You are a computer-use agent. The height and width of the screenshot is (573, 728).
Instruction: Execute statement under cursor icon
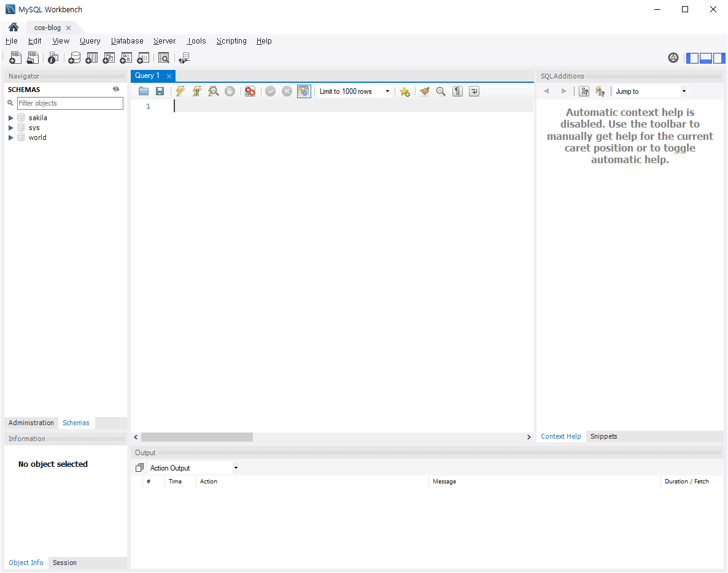(197, 91)
